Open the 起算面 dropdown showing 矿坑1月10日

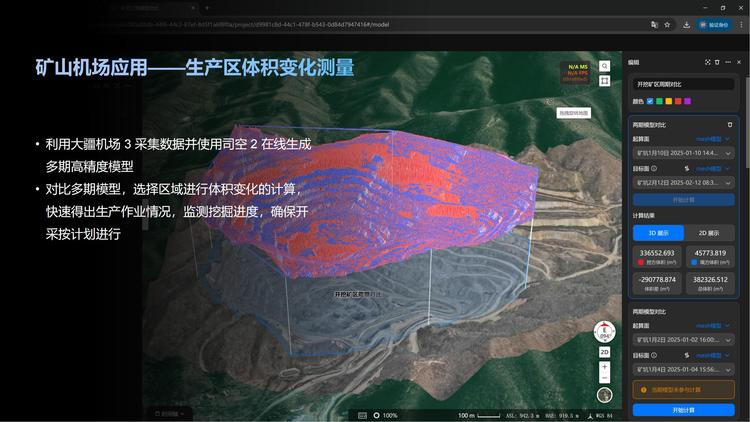point(684,153)
